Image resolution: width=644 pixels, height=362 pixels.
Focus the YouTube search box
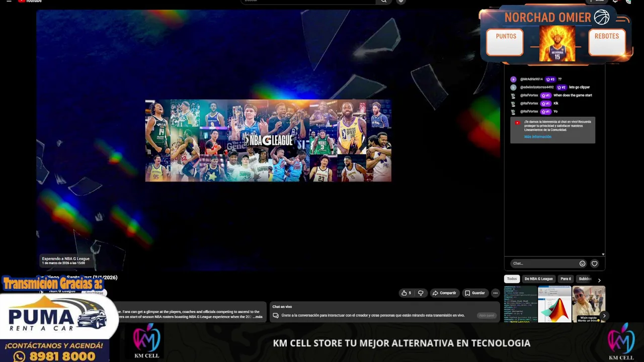click(x=308, y=2)
